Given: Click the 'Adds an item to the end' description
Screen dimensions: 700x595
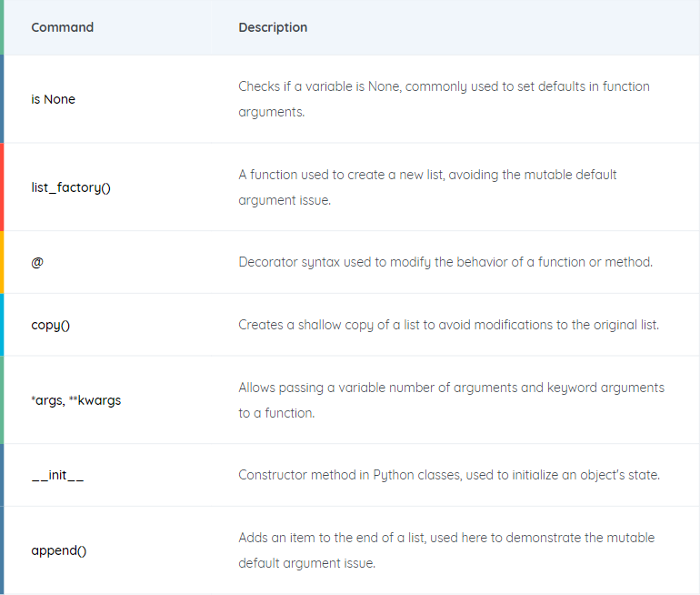Looking at the screenshot, I should (x=446, y=550).
